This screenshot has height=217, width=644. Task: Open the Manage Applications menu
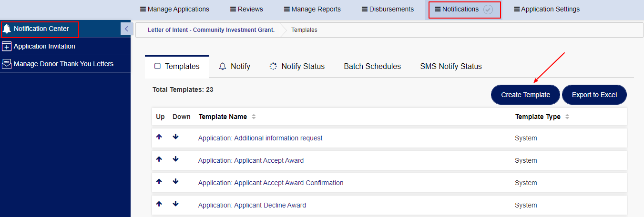click(x=174, y=9)
